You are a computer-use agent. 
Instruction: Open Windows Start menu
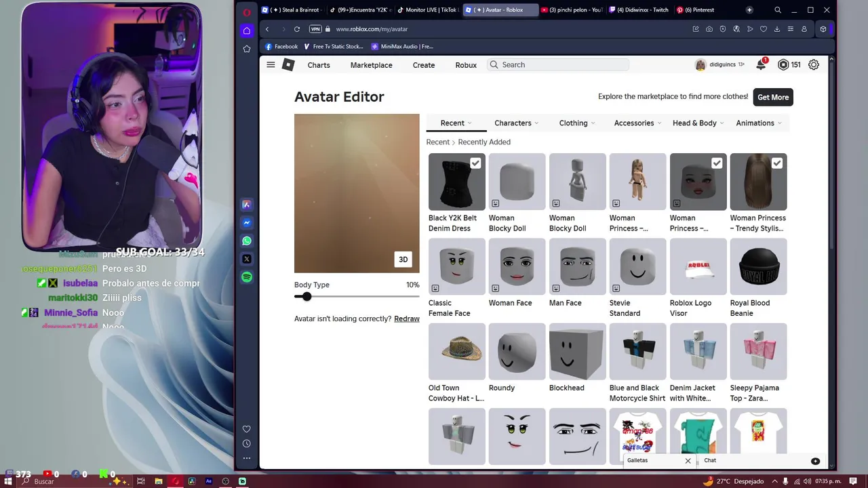(8, 481)
